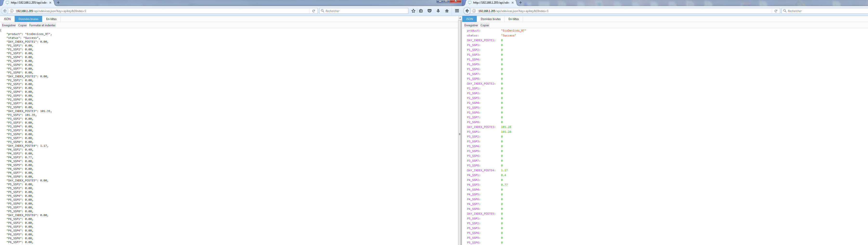The image size is (868, 245).
Task: Click Copier button in right window
Action: pyautogui.click(x=484, y=25)
